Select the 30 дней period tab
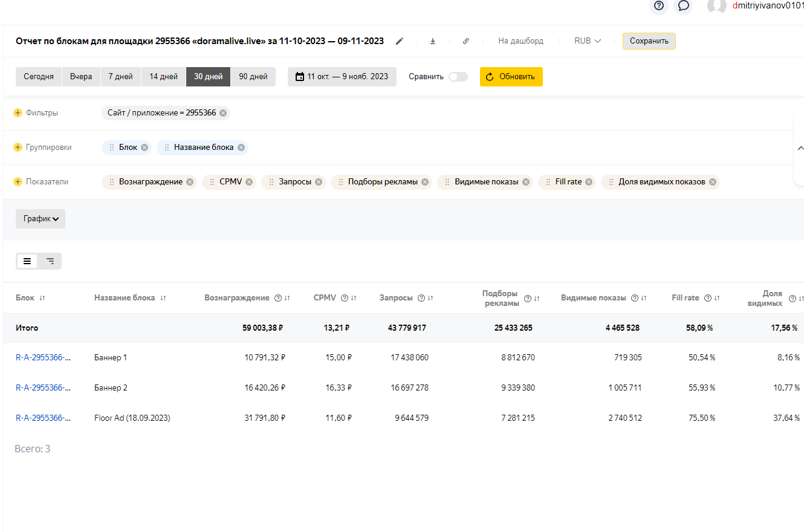The image size is (804, 532). 209,77
